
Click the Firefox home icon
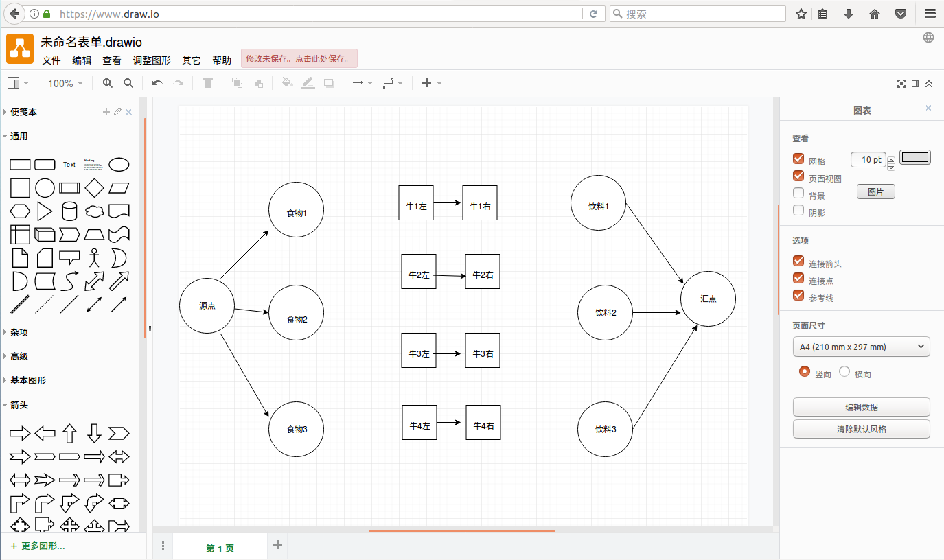click(875, 14)
